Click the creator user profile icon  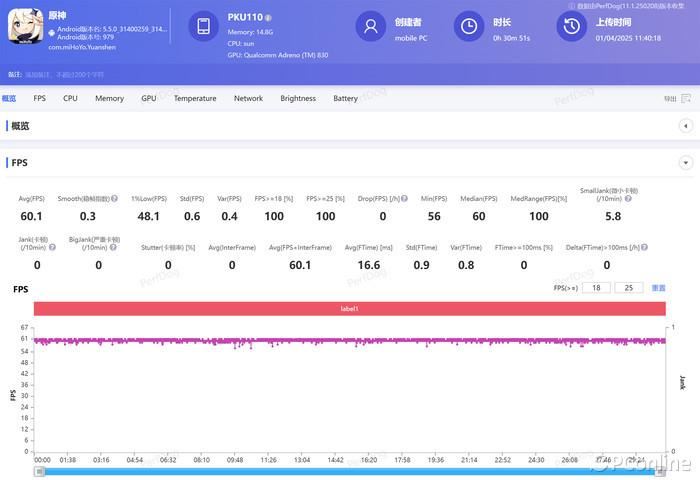[371, 26]
